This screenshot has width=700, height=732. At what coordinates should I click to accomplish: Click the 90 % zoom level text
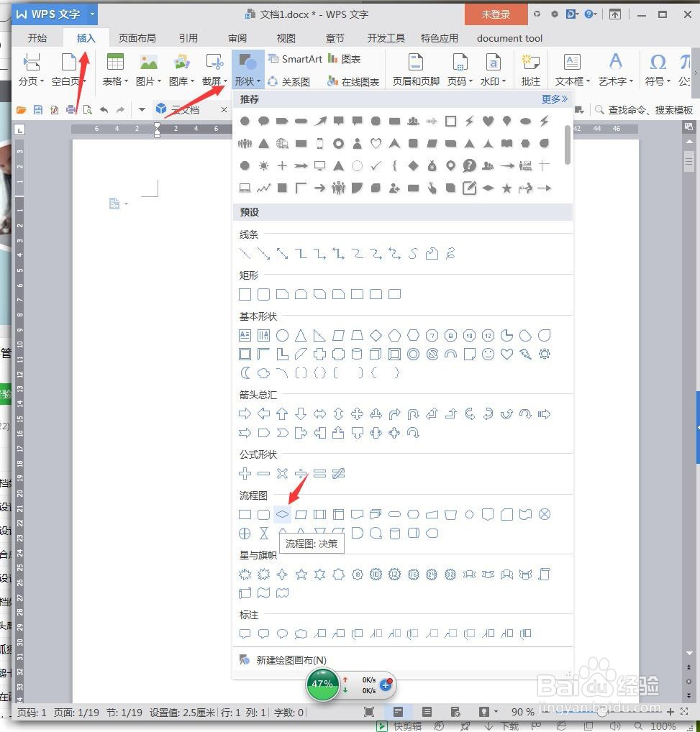point(522,712)
